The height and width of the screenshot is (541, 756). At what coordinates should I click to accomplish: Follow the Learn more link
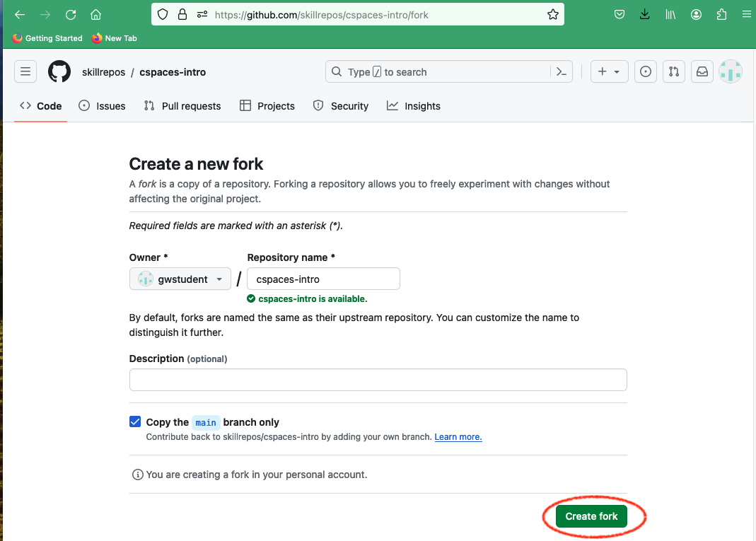tap(458, 437)
